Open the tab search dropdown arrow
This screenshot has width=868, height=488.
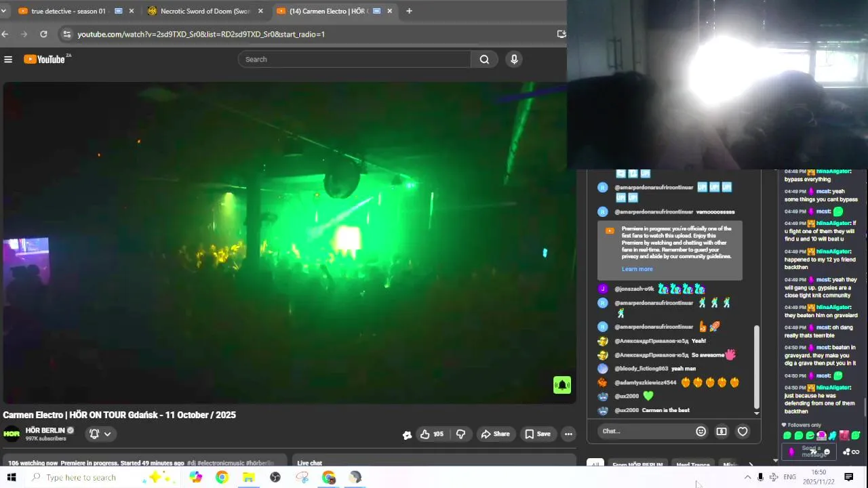(x=3, y=11)
